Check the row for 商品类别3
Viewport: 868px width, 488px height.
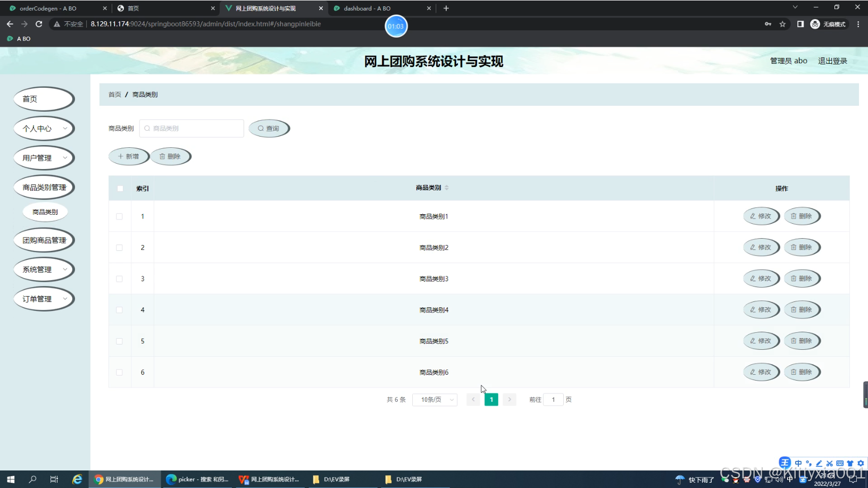point(119,279)
